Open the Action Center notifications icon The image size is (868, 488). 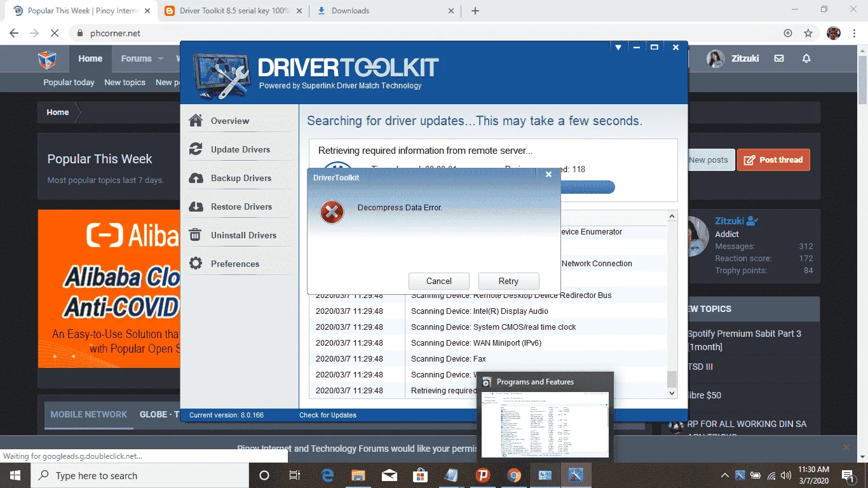[x=847, y=475]
